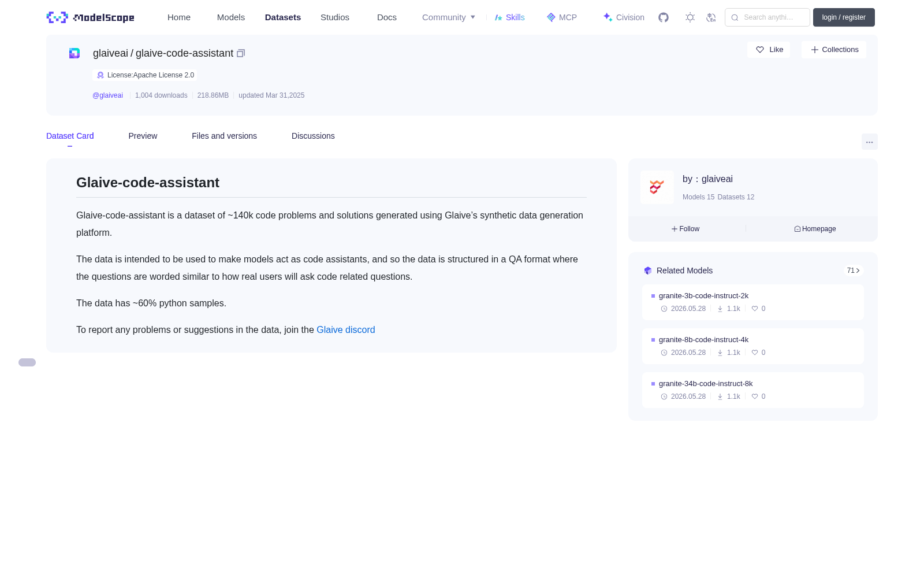Click the login / register button

[844, 17]
